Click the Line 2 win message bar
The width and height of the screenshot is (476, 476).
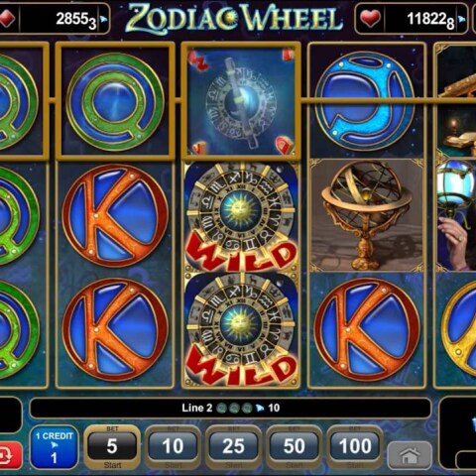230,408
